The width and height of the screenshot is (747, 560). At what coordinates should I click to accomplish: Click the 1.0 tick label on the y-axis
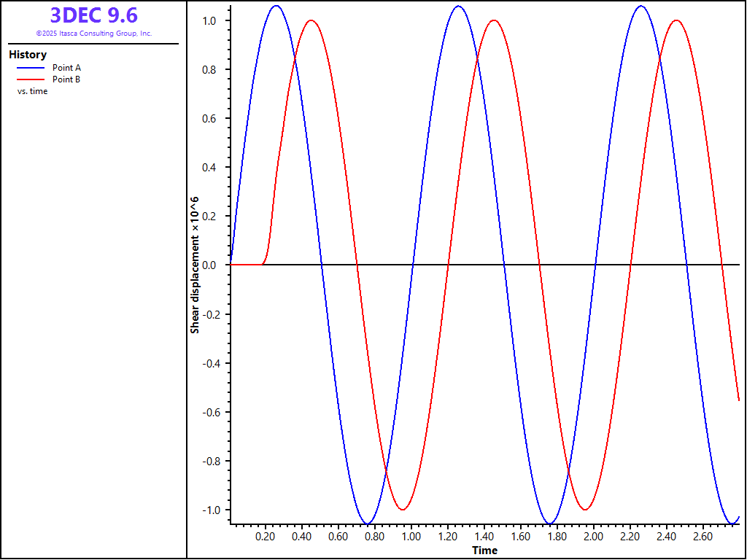click(209, 21)
